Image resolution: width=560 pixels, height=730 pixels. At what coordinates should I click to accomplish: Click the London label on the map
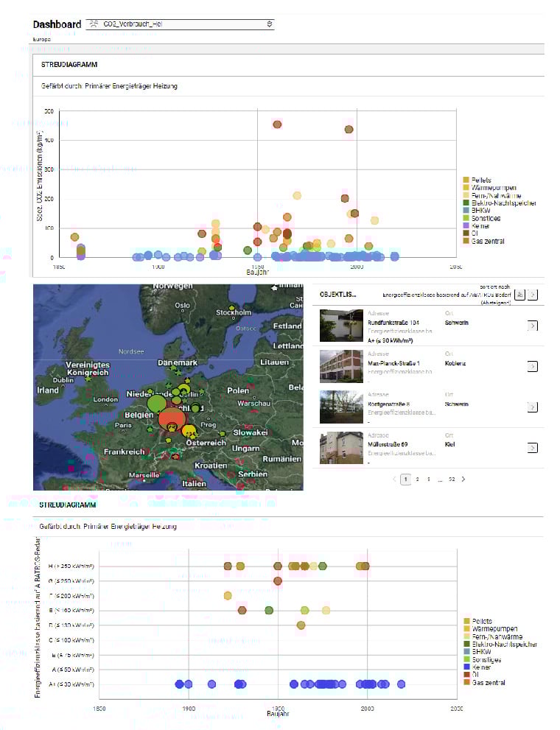click(x=105, y=399)
